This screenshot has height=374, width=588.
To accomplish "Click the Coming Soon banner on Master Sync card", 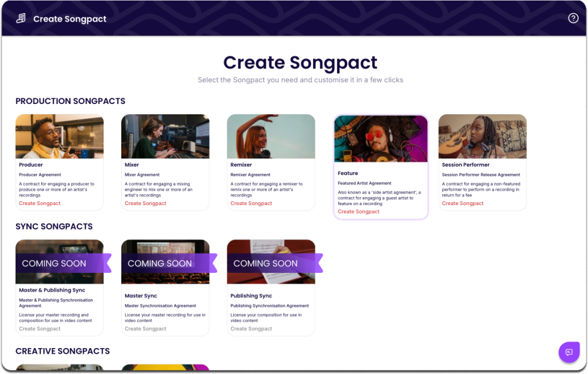I will click(x=169, y=263).
